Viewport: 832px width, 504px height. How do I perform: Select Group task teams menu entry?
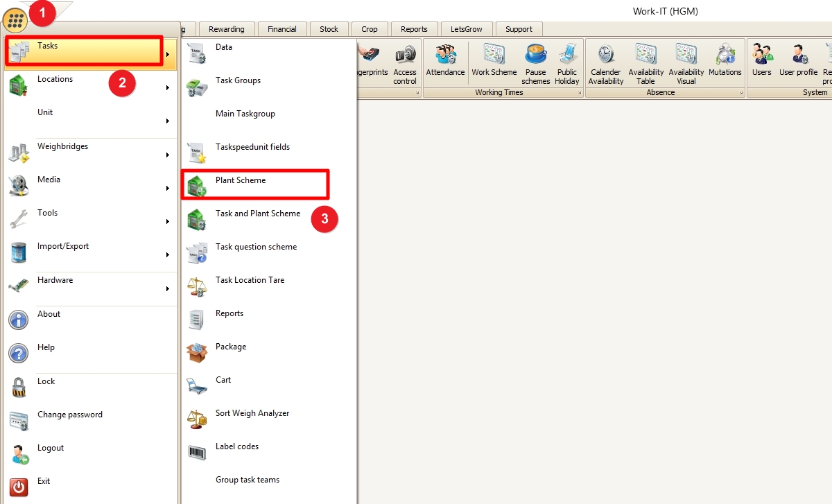click(269, 486)
